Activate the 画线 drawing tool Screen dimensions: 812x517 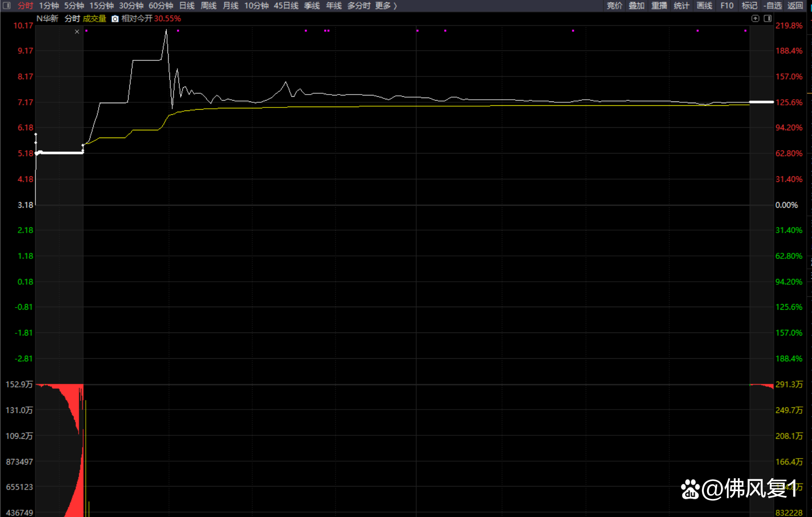pos(704,6)
